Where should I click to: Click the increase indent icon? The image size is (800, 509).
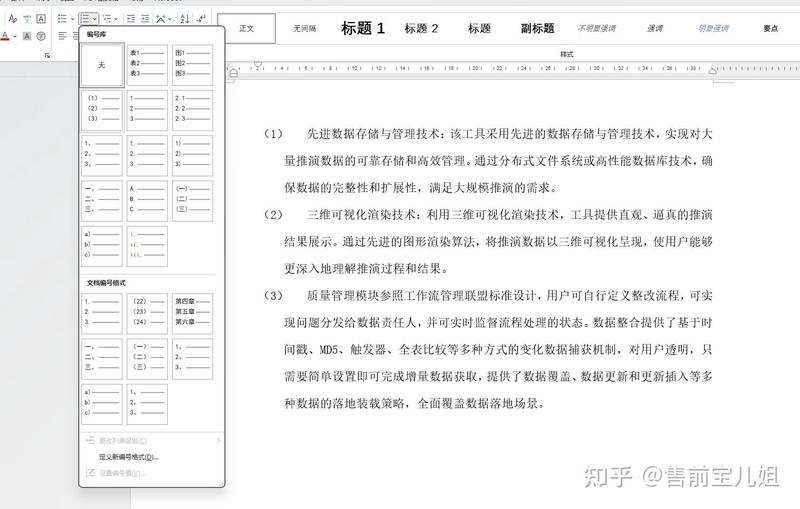click(145, 19)
